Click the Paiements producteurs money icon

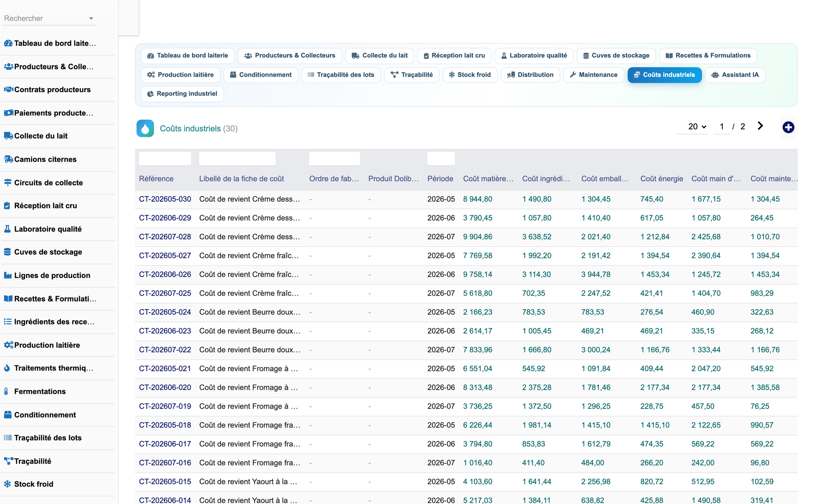pos(8,113)
